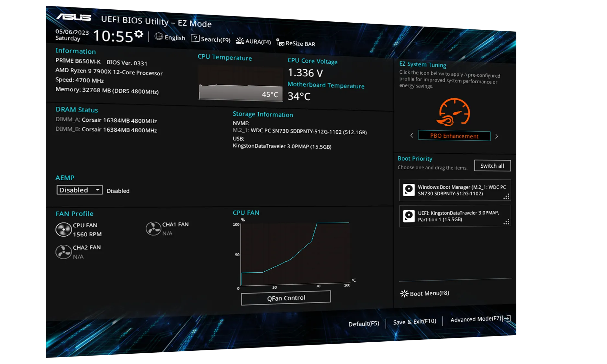The height and width of the screenshot is (364, 607).
Task: Click the CHA2 FAN icon
Action: pos(63,252)
